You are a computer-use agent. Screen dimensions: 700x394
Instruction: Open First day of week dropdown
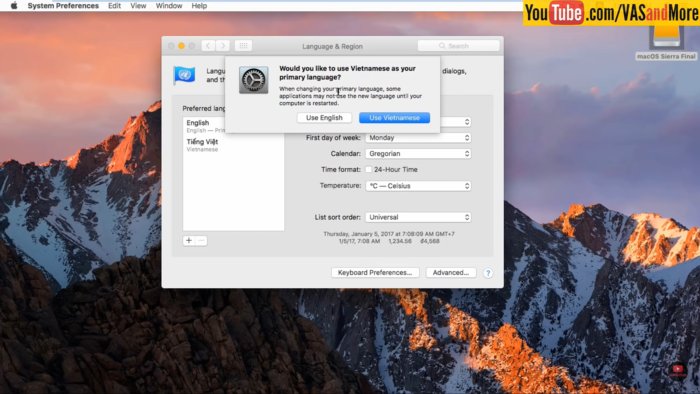click(x=418, y=138)
